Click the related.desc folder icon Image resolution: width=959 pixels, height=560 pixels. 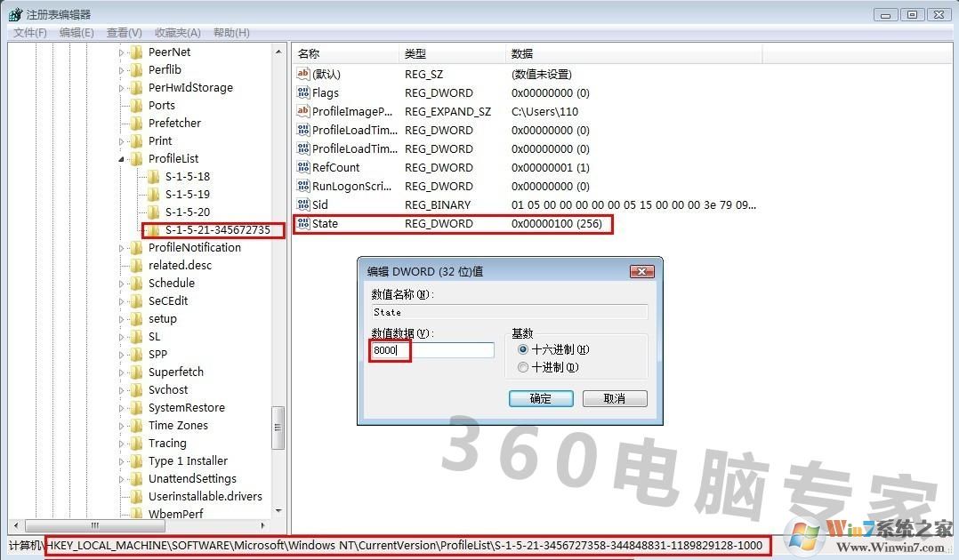point(136,265)
